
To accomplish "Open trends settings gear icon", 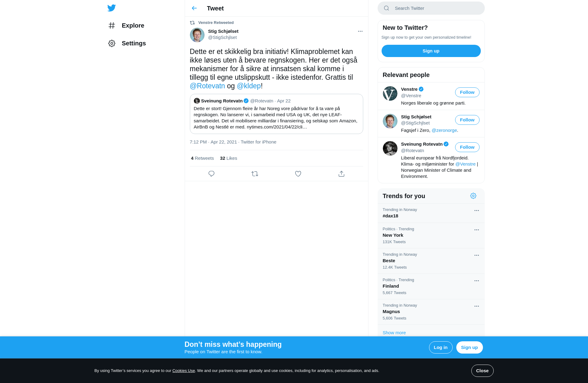I will point(473,196).
